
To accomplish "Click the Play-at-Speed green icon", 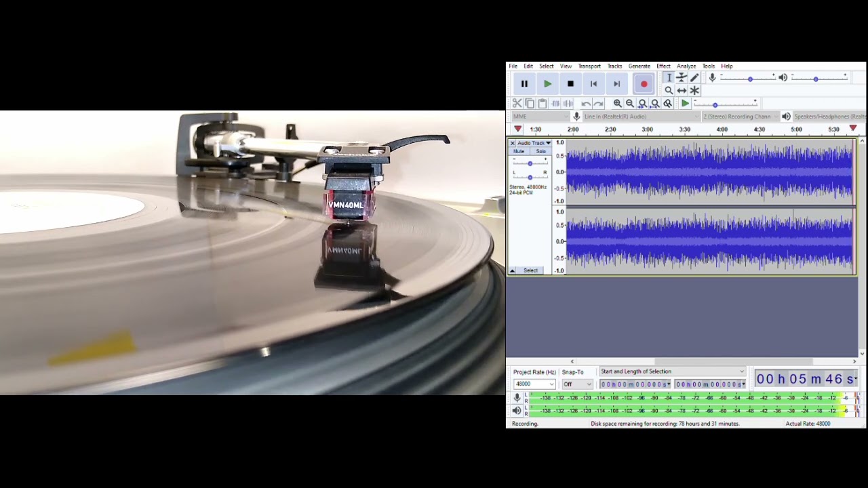I will point(685,103).
